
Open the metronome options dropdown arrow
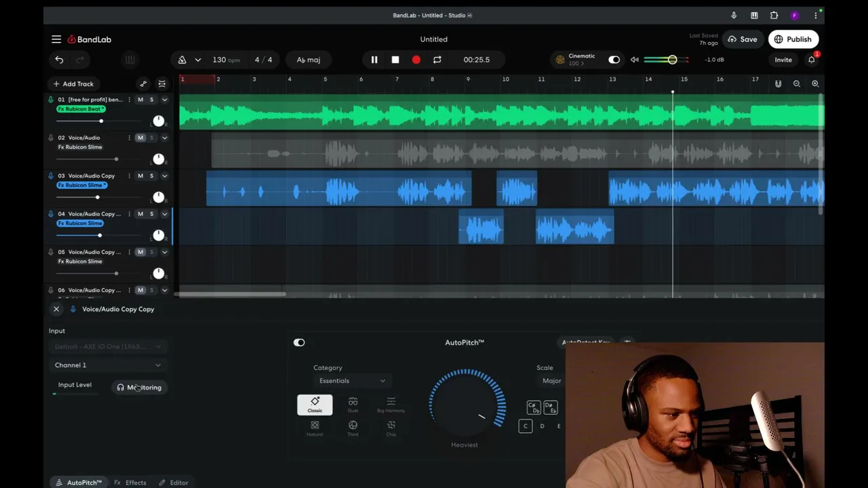198,60
